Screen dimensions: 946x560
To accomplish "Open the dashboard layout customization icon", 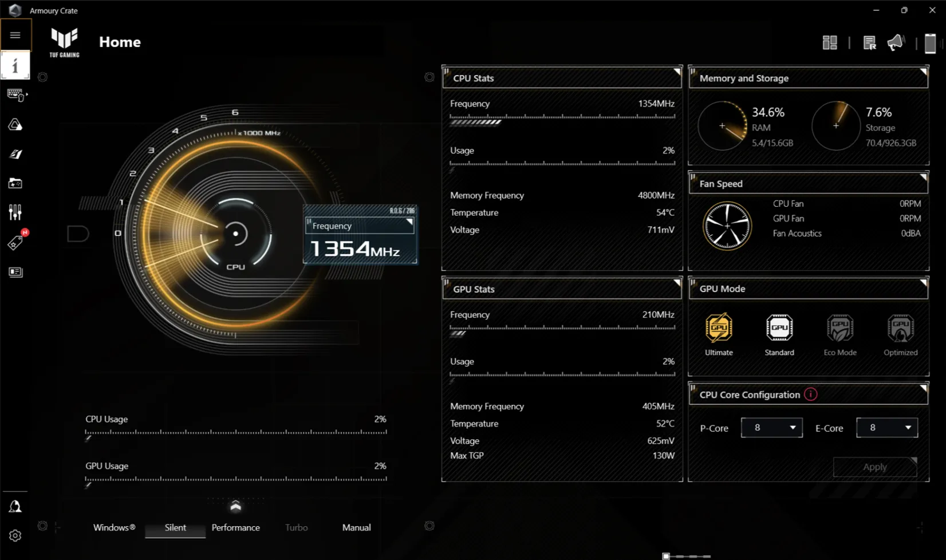I will [x=830, y=42].
